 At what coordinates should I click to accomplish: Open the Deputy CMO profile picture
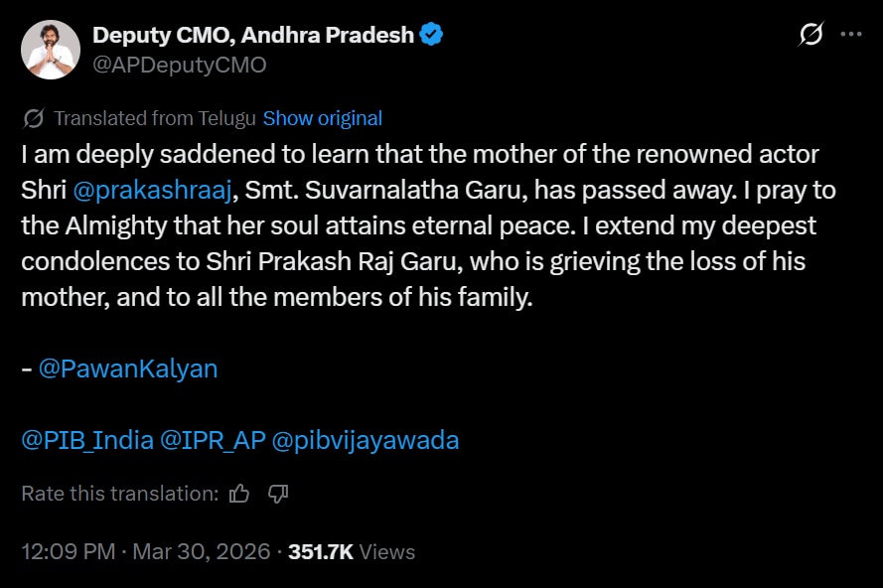pos(50,50)
